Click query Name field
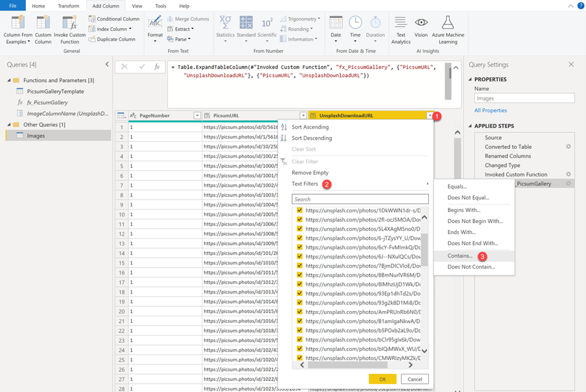Viewport: 586px width, 392px height. 524,98
